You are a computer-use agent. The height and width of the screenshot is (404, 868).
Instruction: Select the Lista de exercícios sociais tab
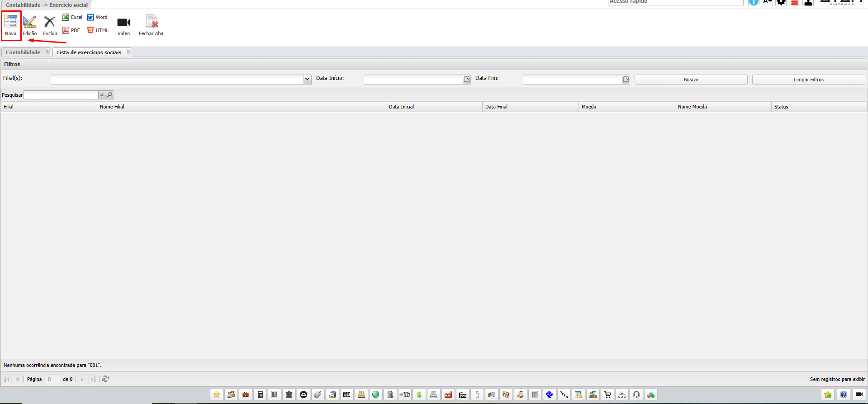(89, 52)
